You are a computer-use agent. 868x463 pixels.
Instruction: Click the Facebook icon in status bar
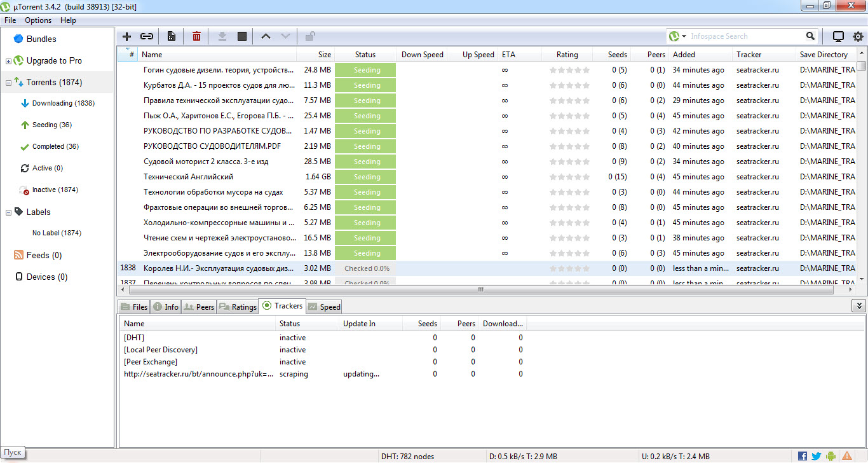[803, 456]
